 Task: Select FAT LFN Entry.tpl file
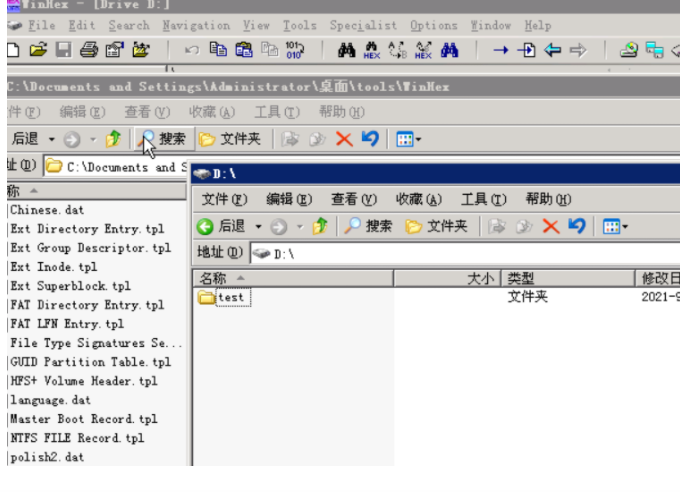[x=67, y=324]
